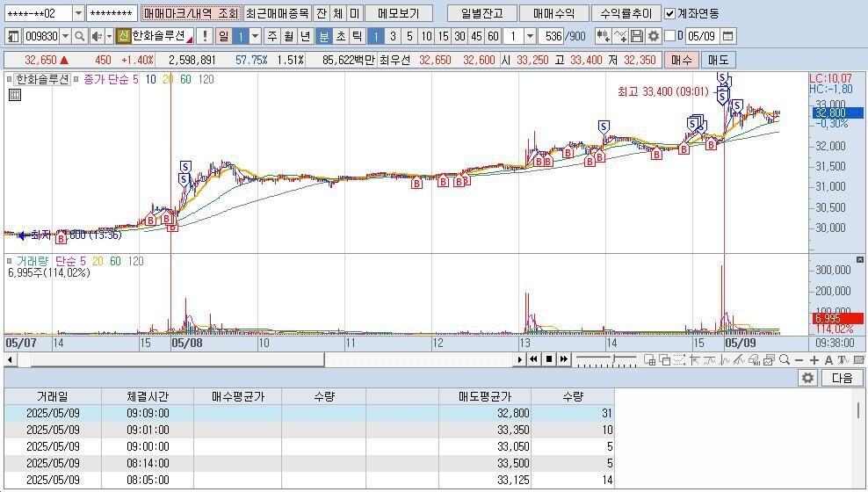Click the grid table icon on the chart
Viewport: 868px width, 492px height.
coord(15,95)
